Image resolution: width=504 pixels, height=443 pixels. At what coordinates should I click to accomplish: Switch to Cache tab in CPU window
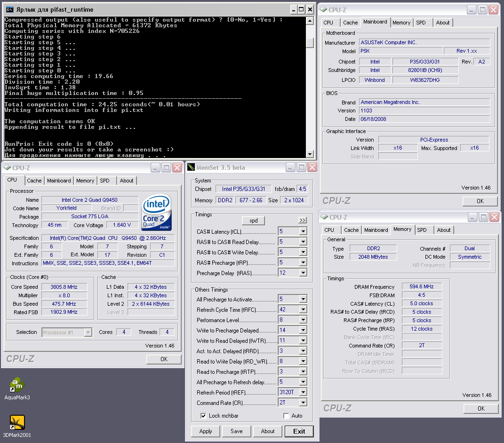tap(34, 181)
